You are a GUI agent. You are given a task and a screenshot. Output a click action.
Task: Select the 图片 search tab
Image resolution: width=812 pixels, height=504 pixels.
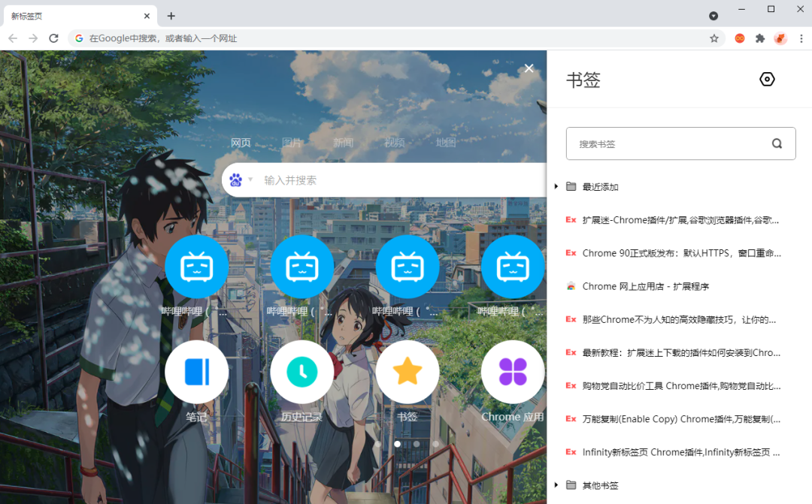(x=292, y=142)
